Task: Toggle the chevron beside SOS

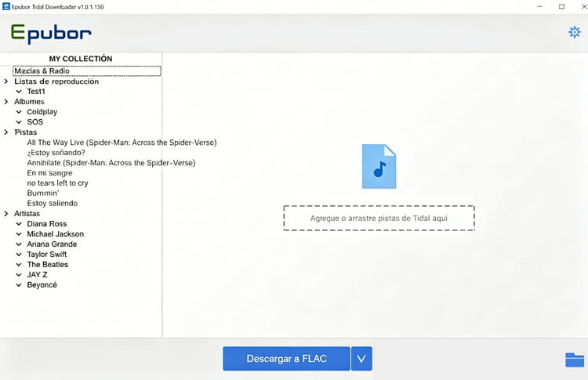Action: click(19, 121)
